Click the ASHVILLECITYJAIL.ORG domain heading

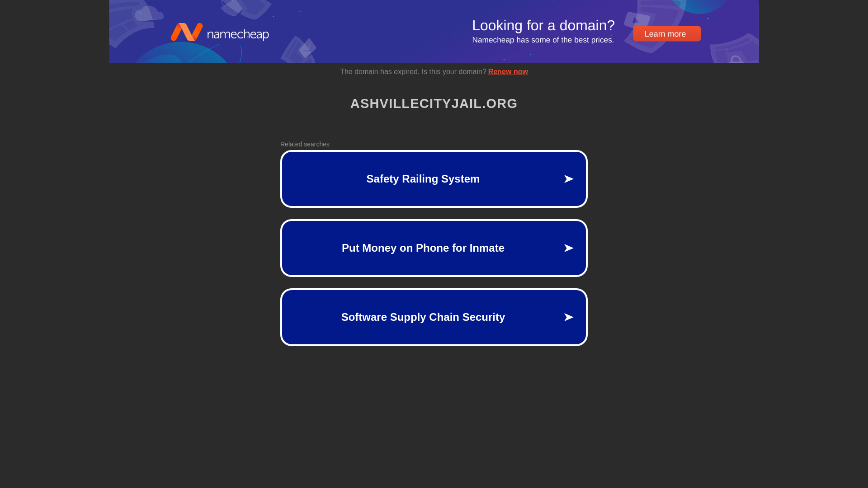(434, 103)
